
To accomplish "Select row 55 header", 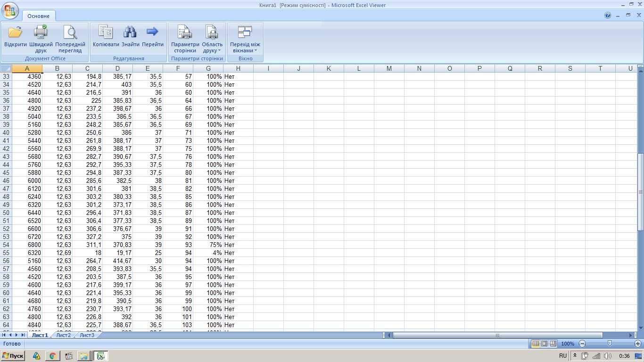I will pos(6,253).
